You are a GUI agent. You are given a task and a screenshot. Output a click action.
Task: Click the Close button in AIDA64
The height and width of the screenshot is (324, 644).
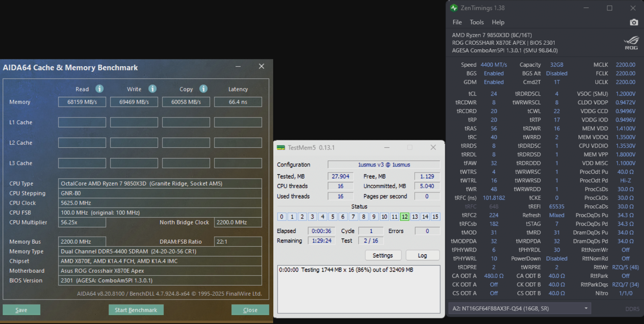[x=250, y=310]
